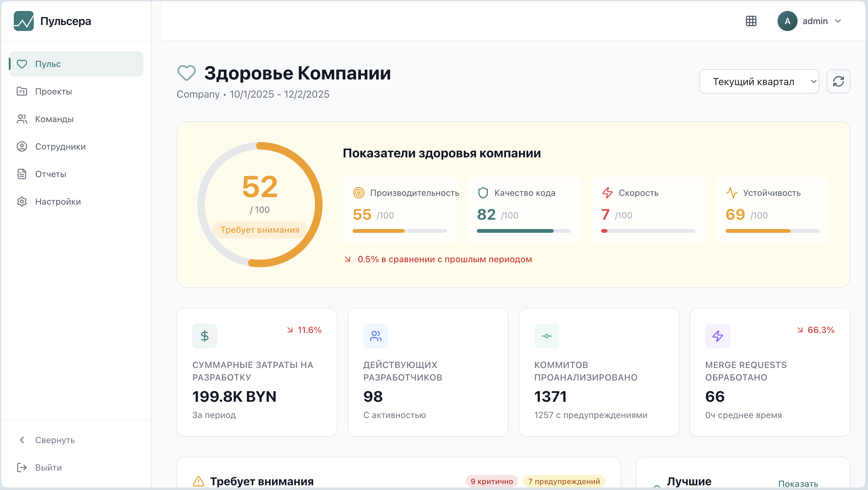Click the Показать link in Лучшие card

tap(798, 484)
